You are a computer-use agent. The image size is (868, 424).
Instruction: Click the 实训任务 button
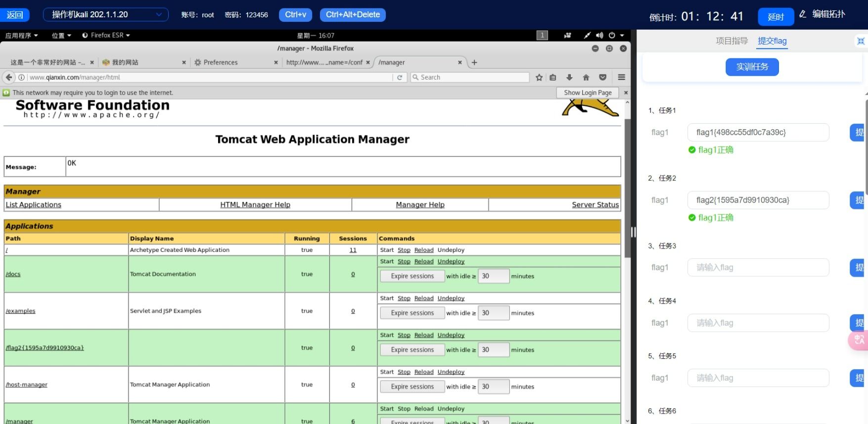click(752, 67)
